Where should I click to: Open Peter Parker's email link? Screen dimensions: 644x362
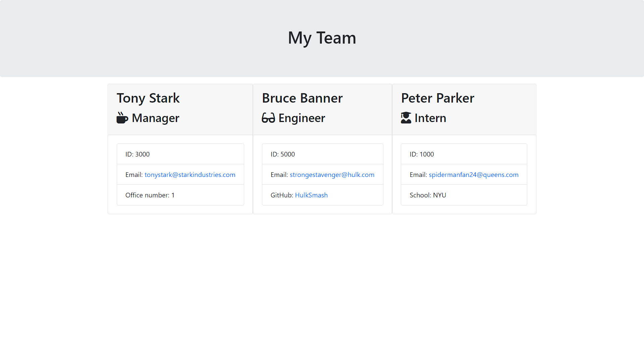coord(473,175)
